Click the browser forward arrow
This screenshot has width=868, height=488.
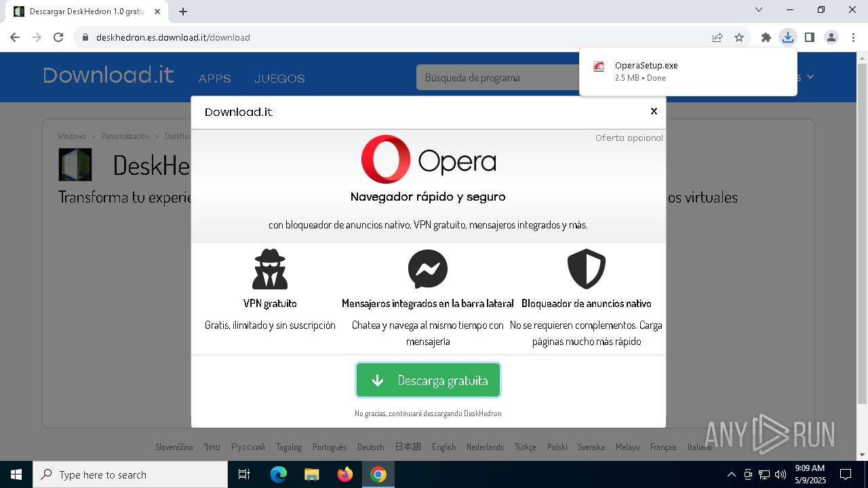click(x=37, y=37)
